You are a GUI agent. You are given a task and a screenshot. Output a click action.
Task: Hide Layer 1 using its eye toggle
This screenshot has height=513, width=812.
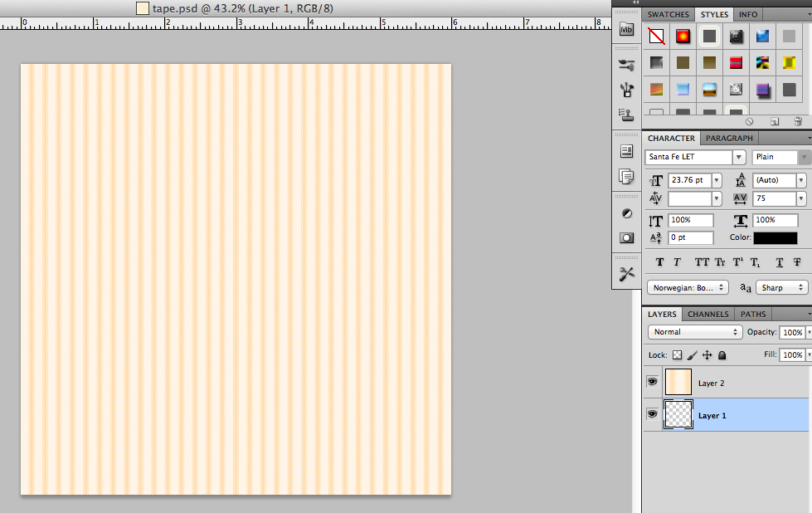(653, 414)
